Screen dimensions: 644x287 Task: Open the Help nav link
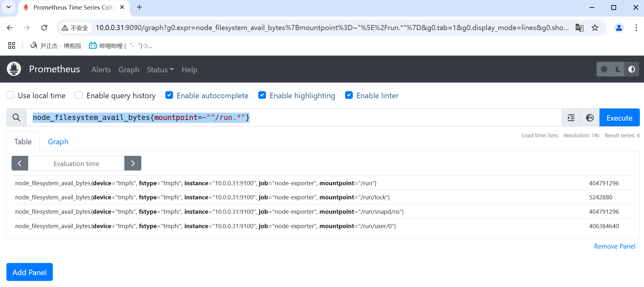pyautogui.click(x=189, y=70)
